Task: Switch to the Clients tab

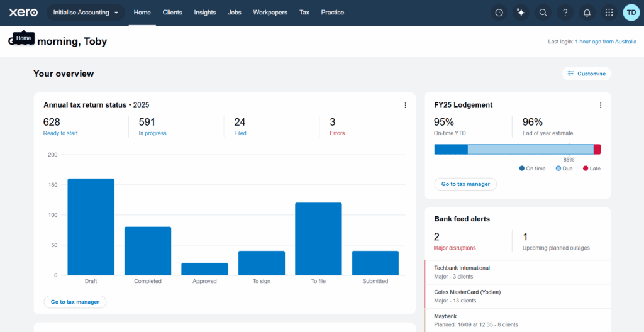Action: pyautogui.click(x=172, y=13)
